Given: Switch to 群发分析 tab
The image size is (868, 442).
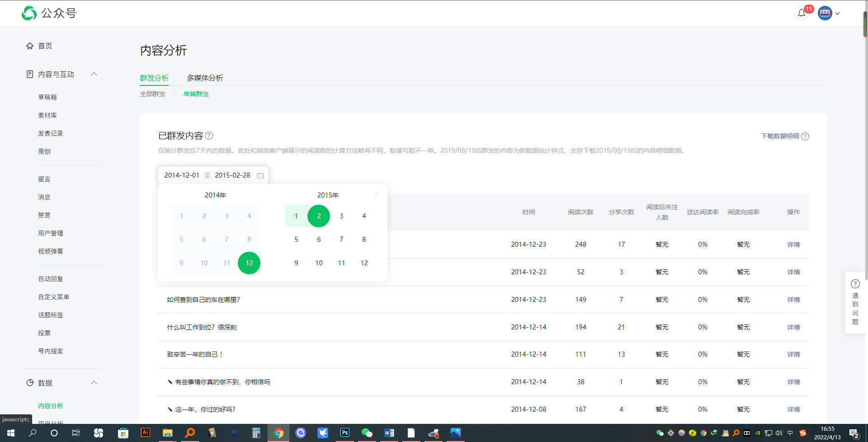Looking at the screenshot, I should click(154, 78).
